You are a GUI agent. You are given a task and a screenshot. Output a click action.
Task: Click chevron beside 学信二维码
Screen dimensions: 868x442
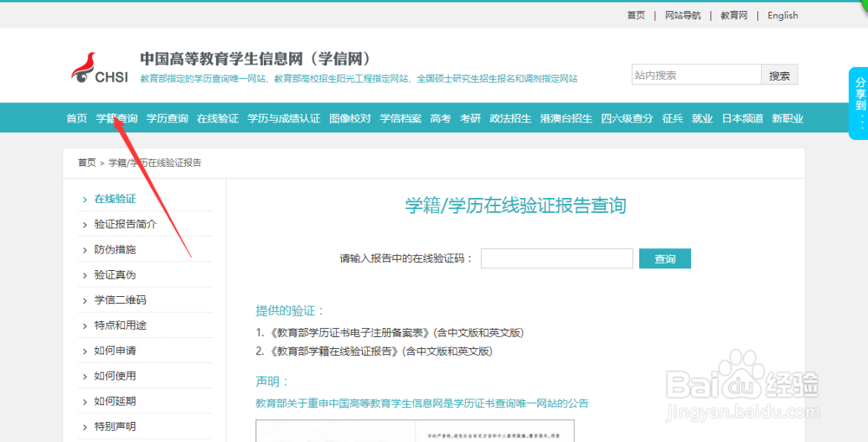coord(85,300)
